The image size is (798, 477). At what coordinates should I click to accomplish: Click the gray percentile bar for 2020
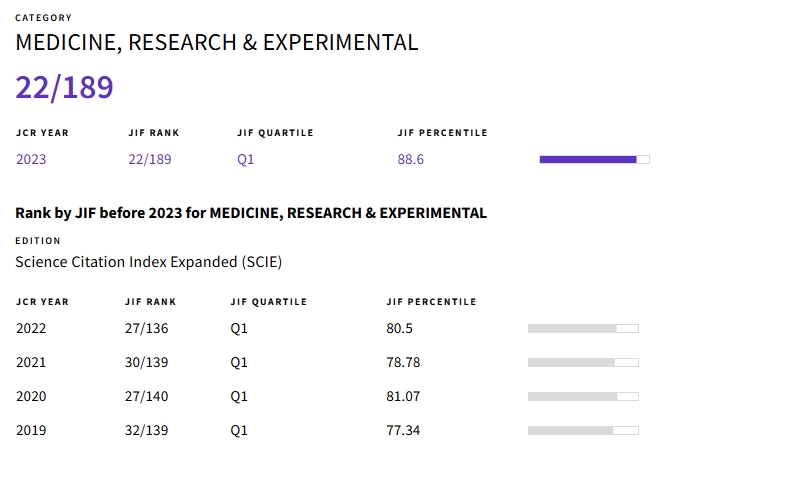tap(583, 396)
